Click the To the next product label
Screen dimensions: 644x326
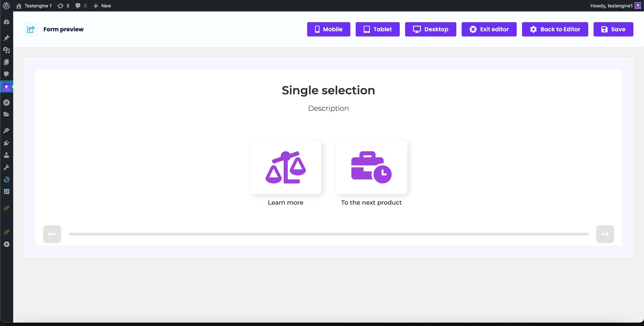click(x=371, y=202)
